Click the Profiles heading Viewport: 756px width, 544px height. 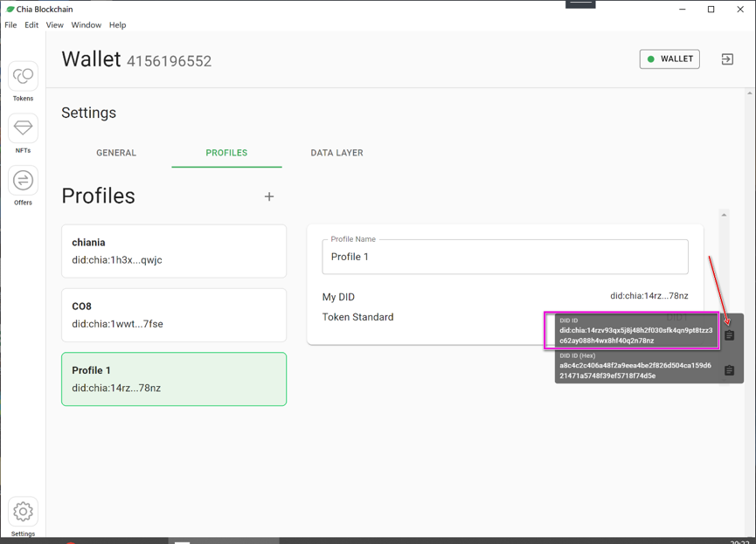(x=99, y=196)
